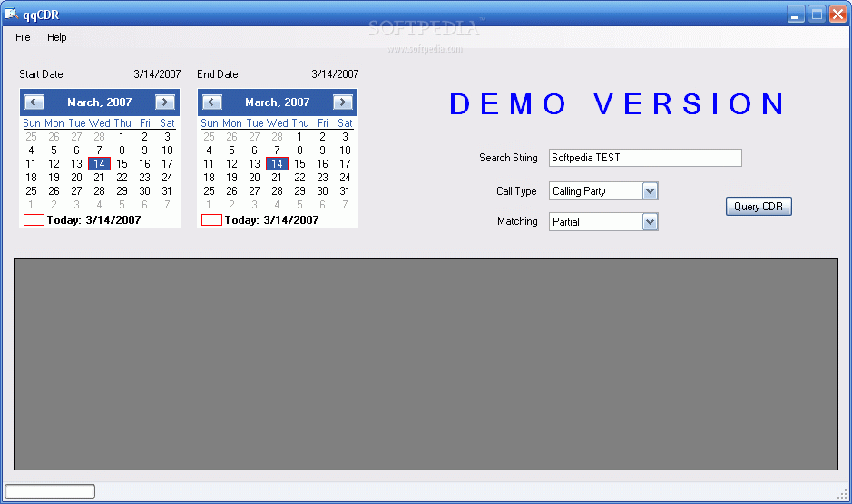Click the March, 2007 title in Start Date calendar

pyautogui.click(x=100, y=102)
